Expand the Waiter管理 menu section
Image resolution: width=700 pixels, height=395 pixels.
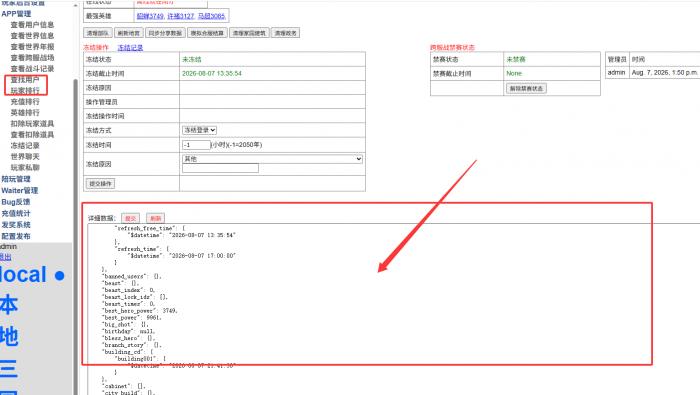click(x=20, y=191)
